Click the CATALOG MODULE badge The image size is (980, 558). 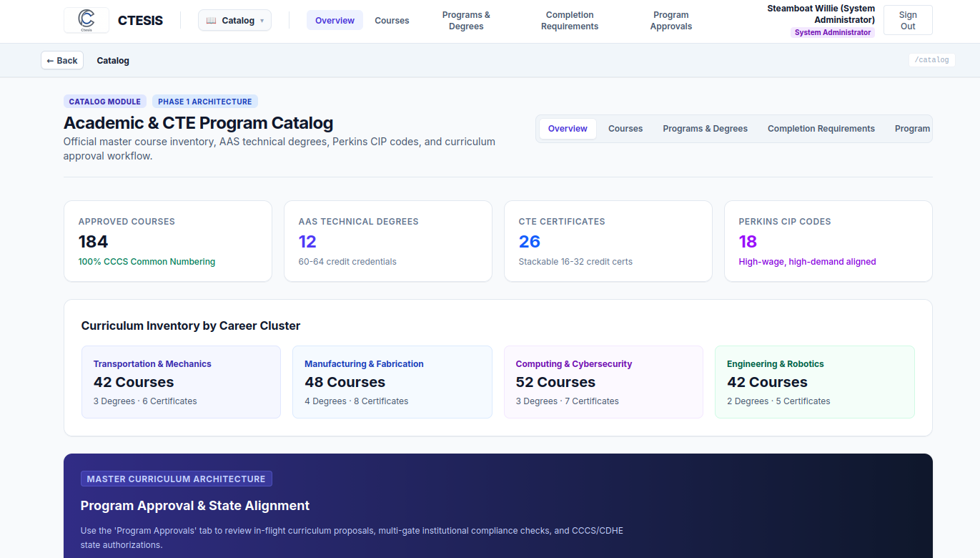pos(105,102)
